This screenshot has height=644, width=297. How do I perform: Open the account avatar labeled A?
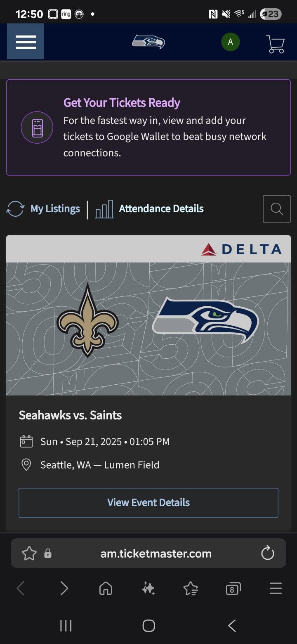click(x=230, y=42)
